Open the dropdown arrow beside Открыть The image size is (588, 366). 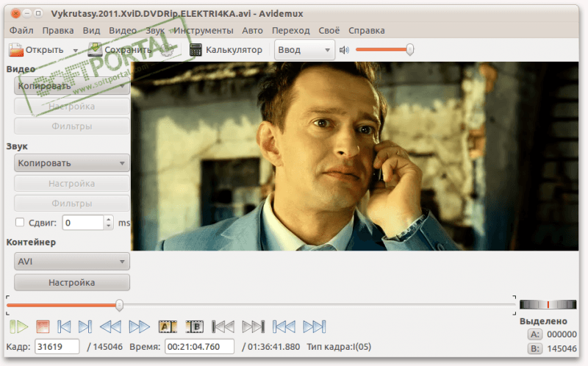pyautogui.click(x=76, y=50)
